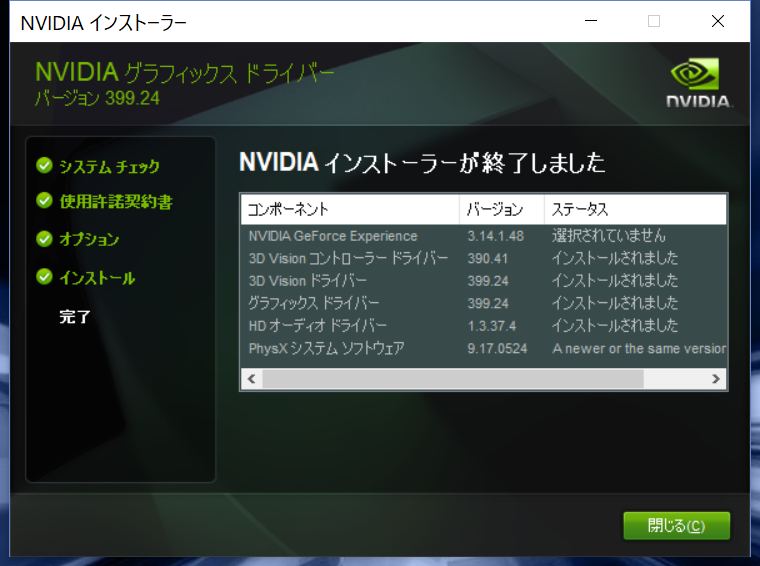This screenshot has height=566, width=760.
Task: Click version value 390.41
Action: click(488, 258)
